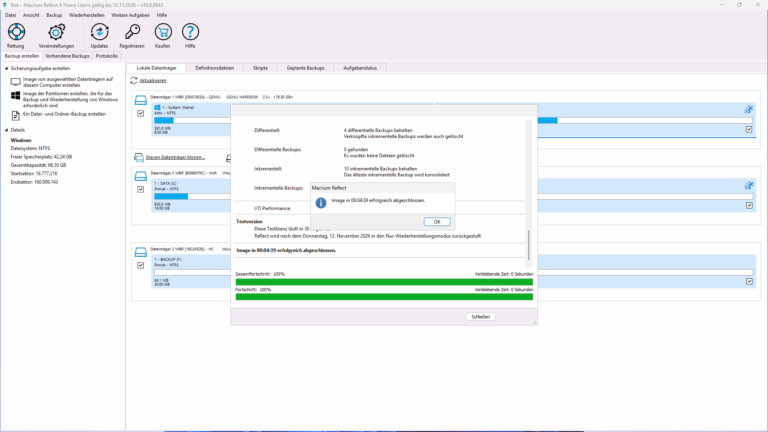
Task: Collapse the Sicherungsaufgabe erstellen section
Action: click(6, 69)
